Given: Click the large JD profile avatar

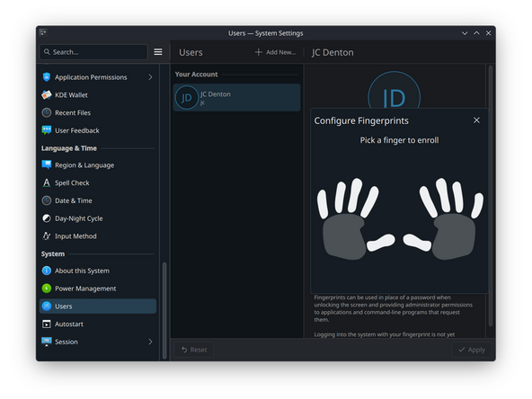Looking at the screenshot, I should tap(395, 91).
